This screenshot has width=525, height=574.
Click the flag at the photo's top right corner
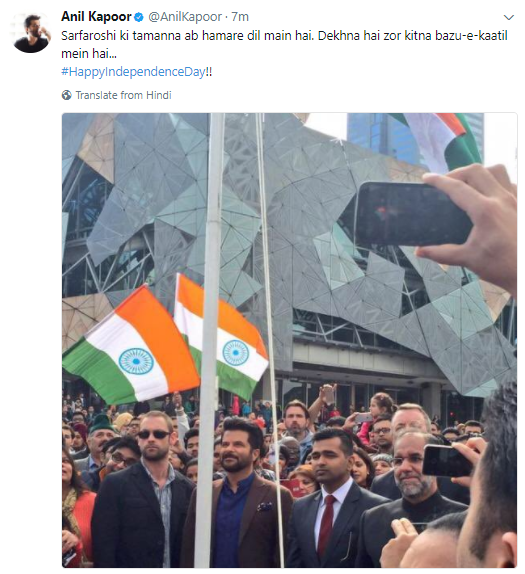tap(445, 141)
